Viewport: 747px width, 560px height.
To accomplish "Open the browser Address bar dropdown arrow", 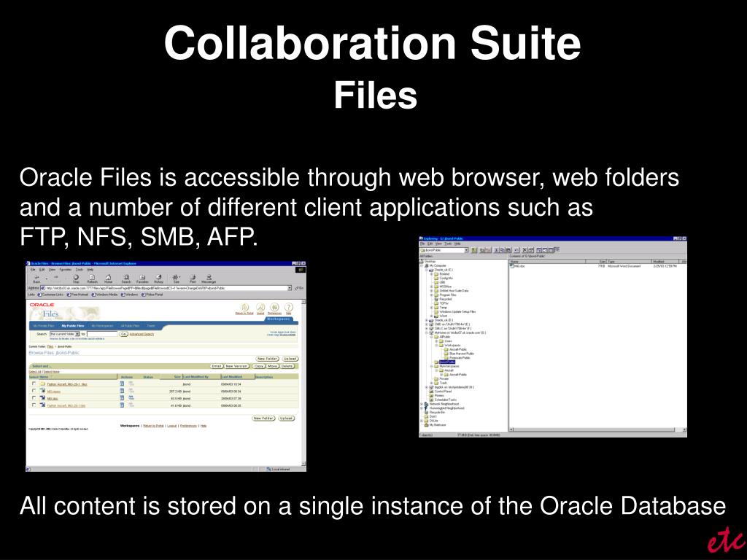I will 289,288.
